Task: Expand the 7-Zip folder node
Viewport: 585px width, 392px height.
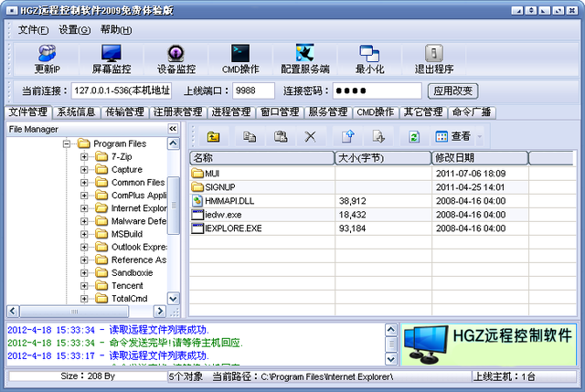Action: point(84,156)
